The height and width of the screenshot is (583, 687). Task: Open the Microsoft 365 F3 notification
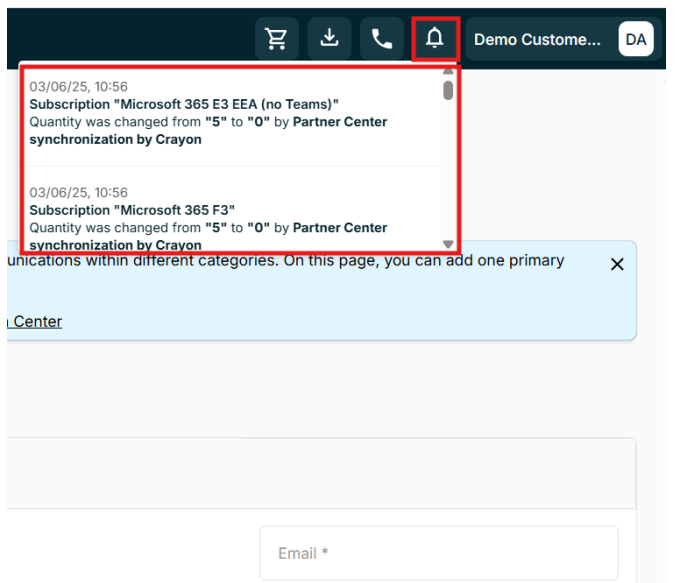point(232,210)
